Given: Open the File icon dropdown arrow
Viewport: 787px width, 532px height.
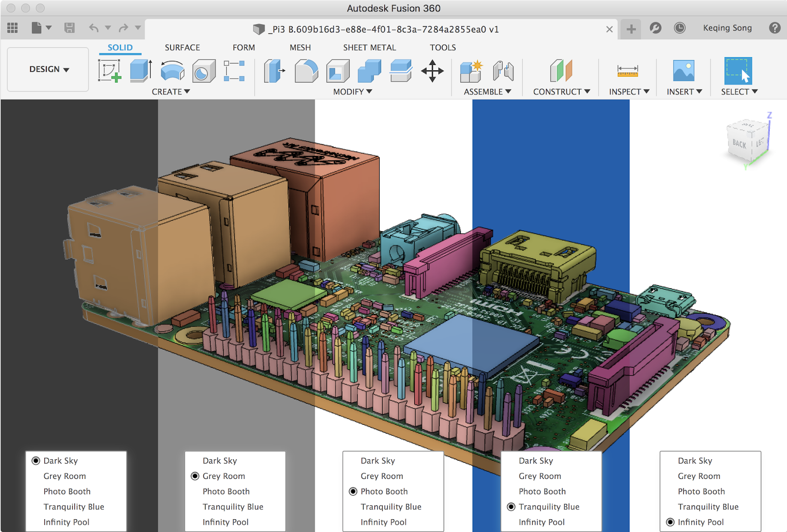Looking at the screenshot, I should 49,28.
